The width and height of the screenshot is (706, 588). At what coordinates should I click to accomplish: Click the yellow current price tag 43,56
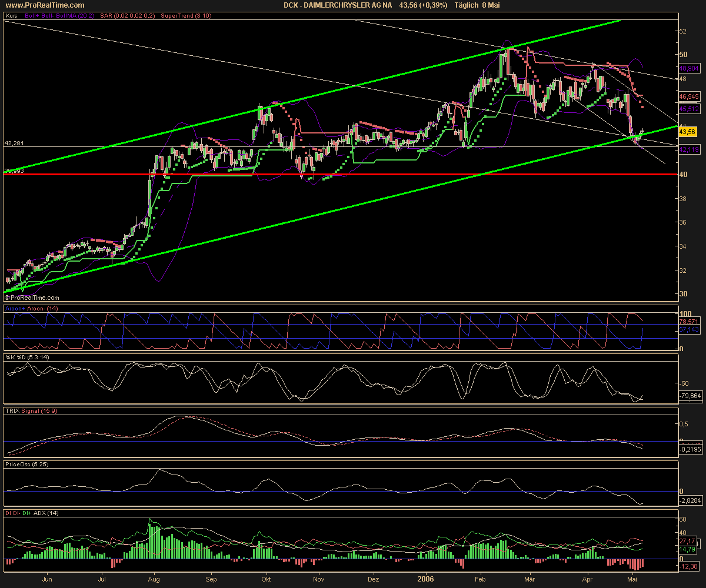pos(687,133)
